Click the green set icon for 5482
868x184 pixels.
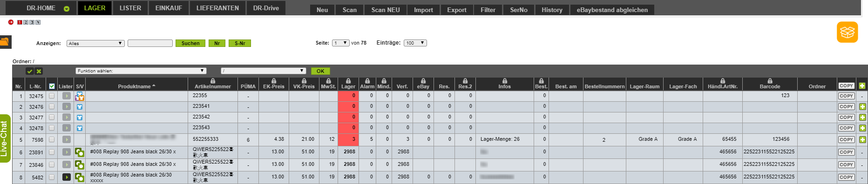point(80,177)
